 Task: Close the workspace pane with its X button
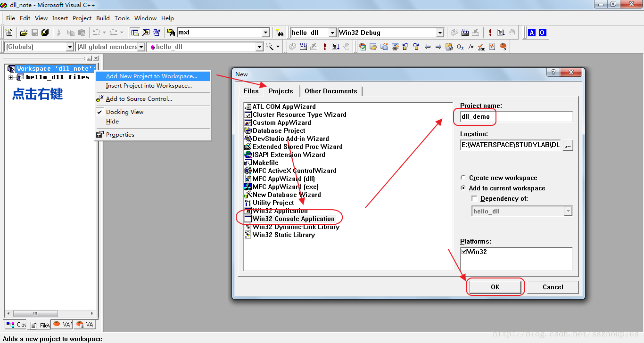[x=96, y=58]
